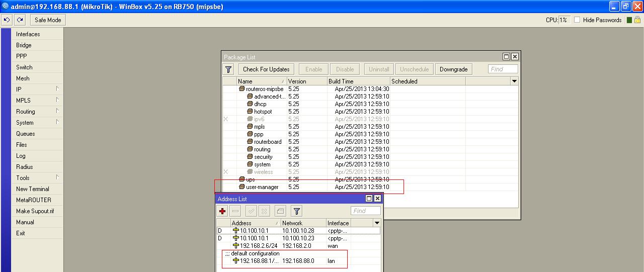Click the green status indicator beside Hide Passwords

pyautogui.click(x=628, y=20)
